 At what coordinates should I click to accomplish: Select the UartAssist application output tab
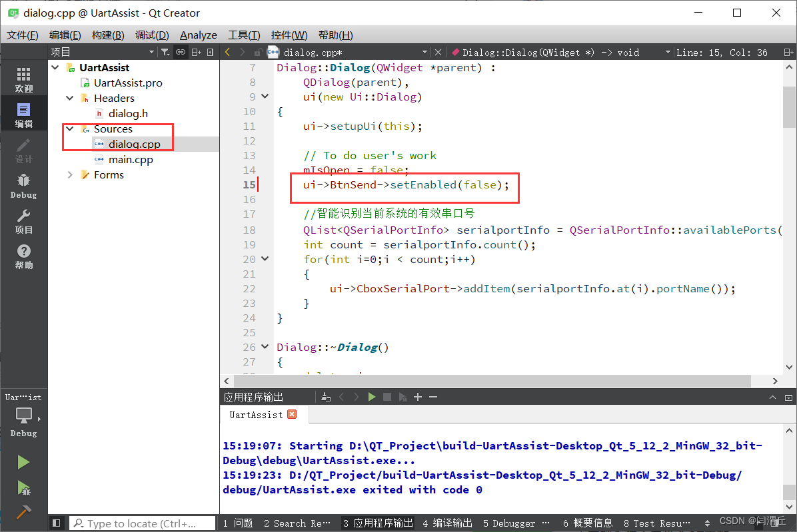tap(264, 415)
